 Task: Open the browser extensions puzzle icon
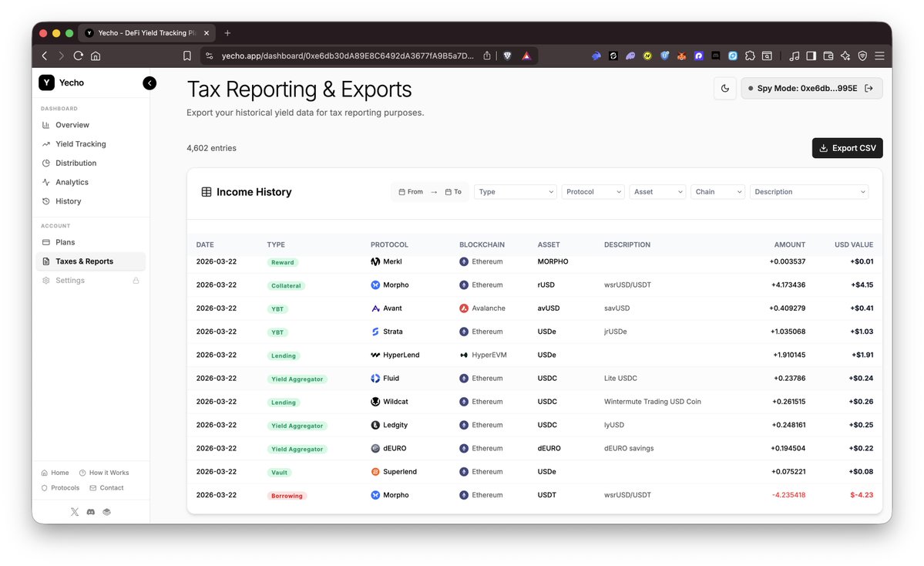tap(750, 56)
